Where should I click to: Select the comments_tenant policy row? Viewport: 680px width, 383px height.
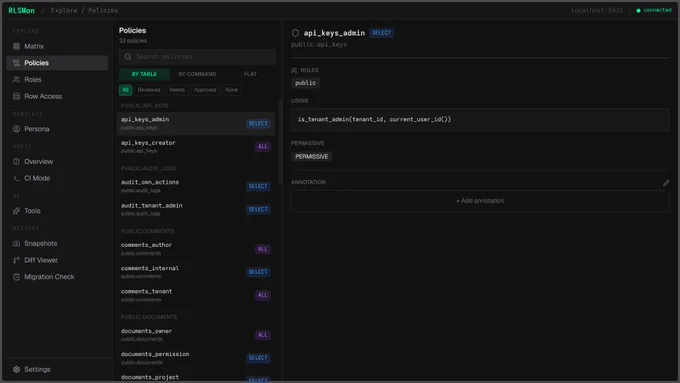(196, 295)
